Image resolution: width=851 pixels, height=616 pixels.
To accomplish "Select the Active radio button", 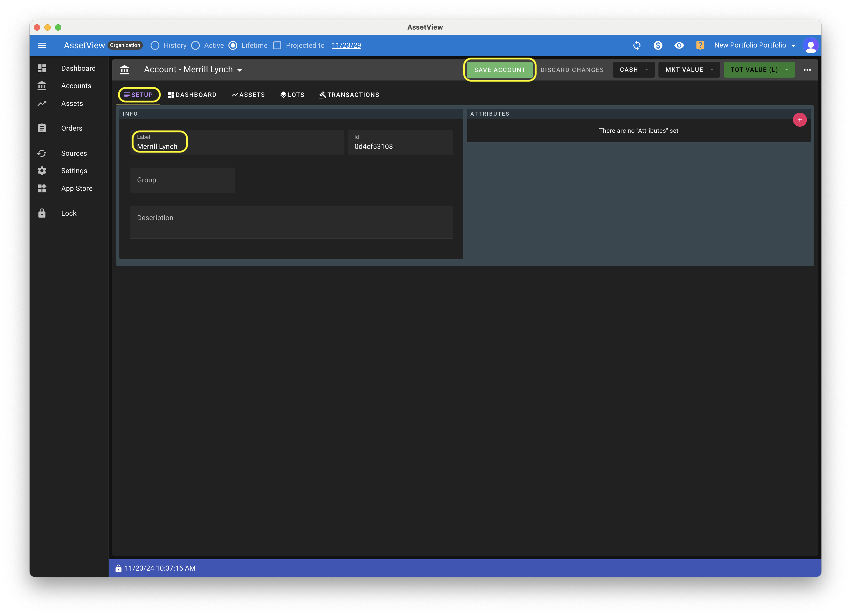I will tap(195, 45).
